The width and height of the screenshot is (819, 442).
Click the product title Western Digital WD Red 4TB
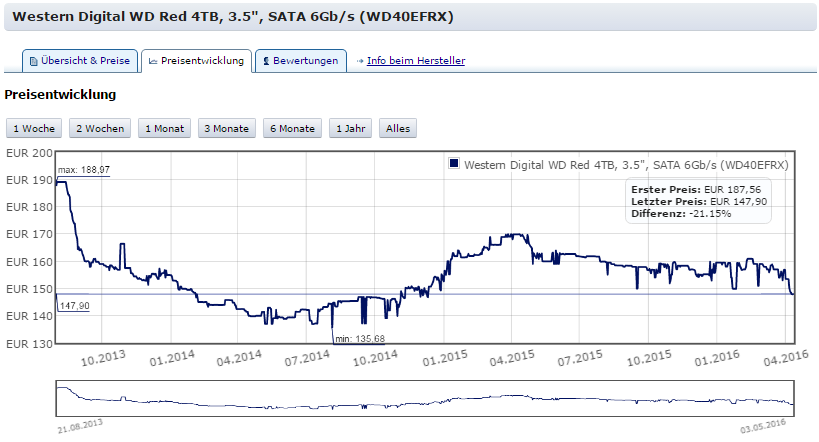pos(233,17)
